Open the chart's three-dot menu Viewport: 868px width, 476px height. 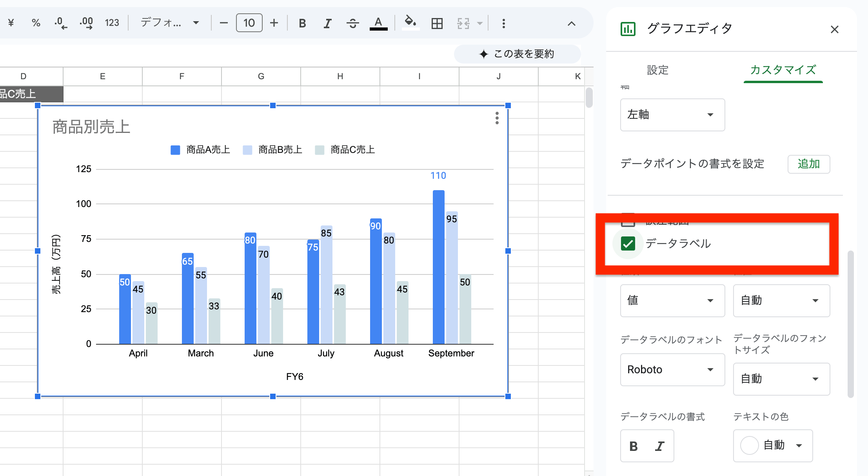[496, 118]
